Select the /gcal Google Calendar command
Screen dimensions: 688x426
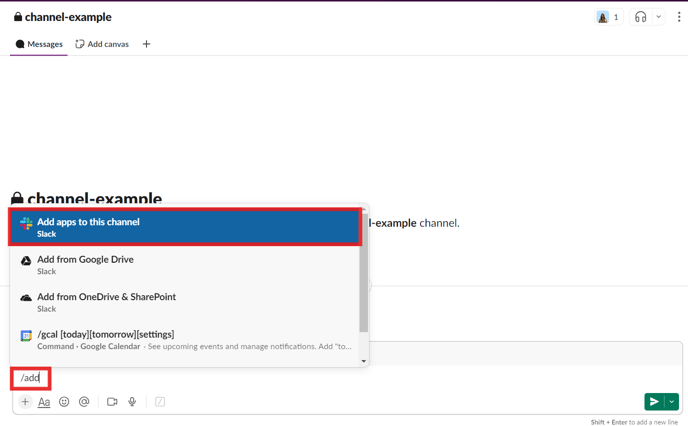point(184,340)
